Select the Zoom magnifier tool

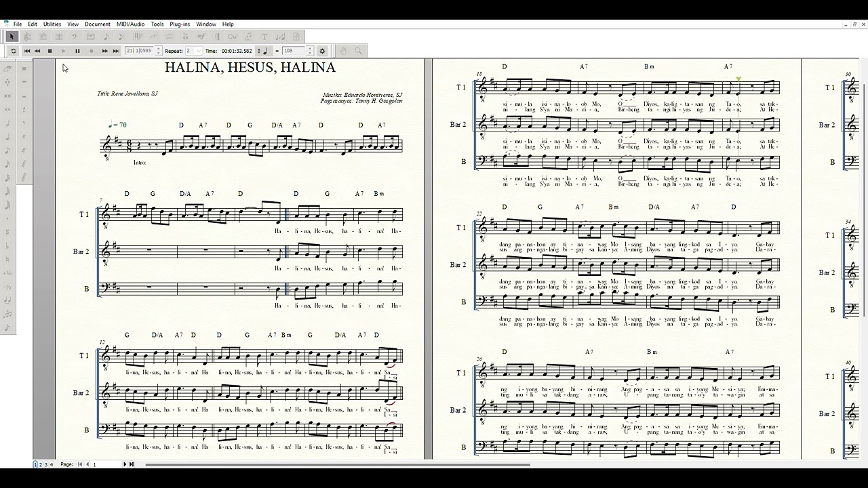[358, 51]
